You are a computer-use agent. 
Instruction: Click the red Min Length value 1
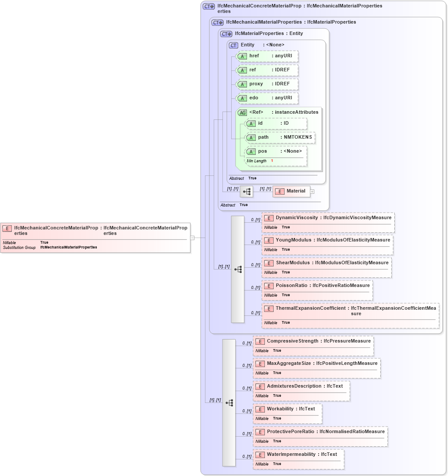click(271, 161)
